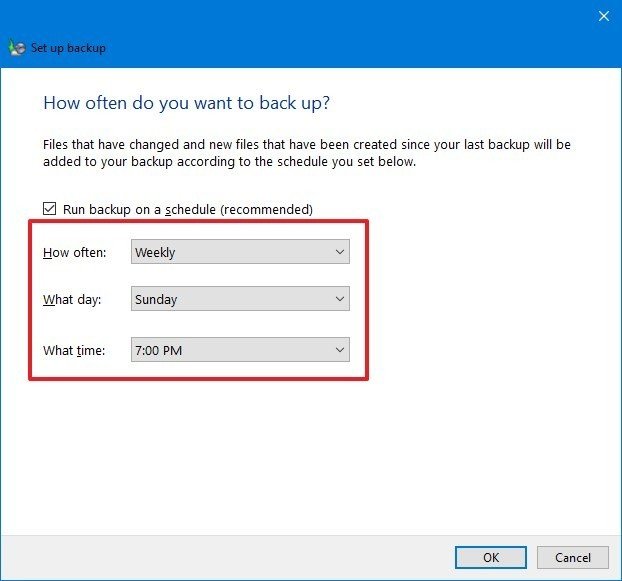Click the 'Run backup on a schedule (recommended)' label

tap(187, 209)
